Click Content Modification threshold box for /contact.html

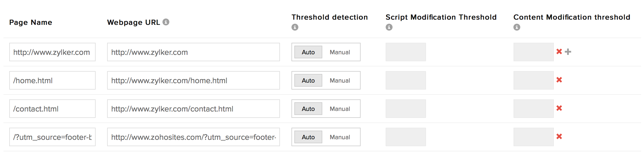click(533, 109)
